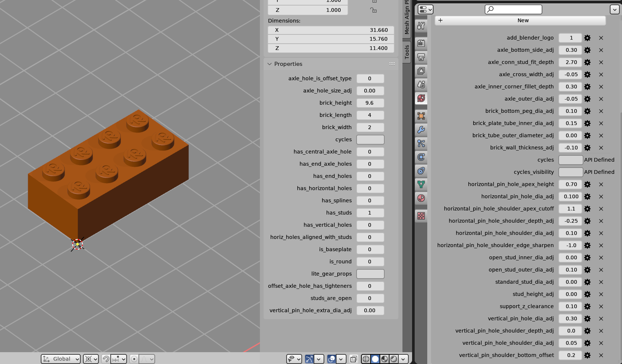
Task: Click the lite_gear_props empty field
Action: click(x=370, y=274)
